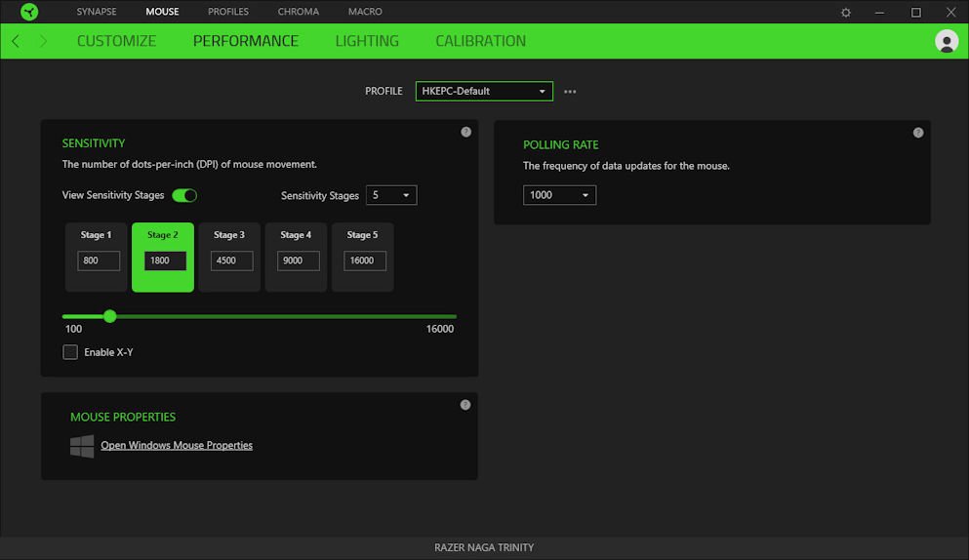Enable the X-Y checkbox
The image size is (969, 560).
coord(70,352)
